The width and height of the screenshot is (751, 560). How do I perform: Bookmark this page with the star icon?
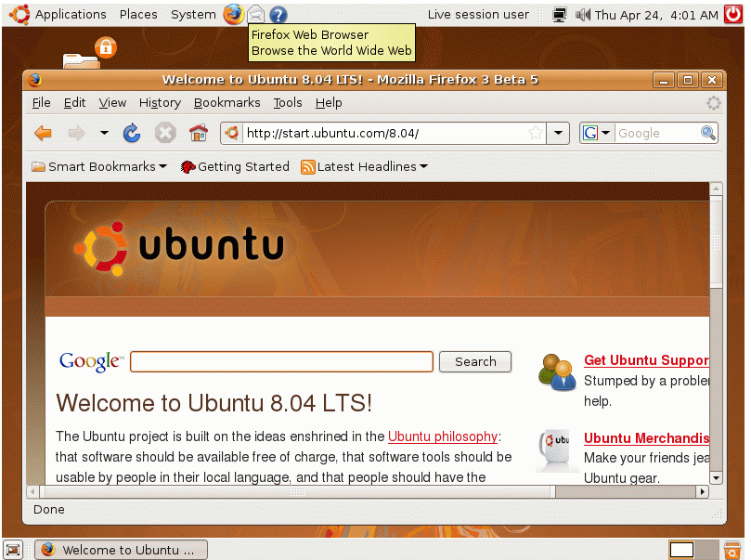pos(536,133)
